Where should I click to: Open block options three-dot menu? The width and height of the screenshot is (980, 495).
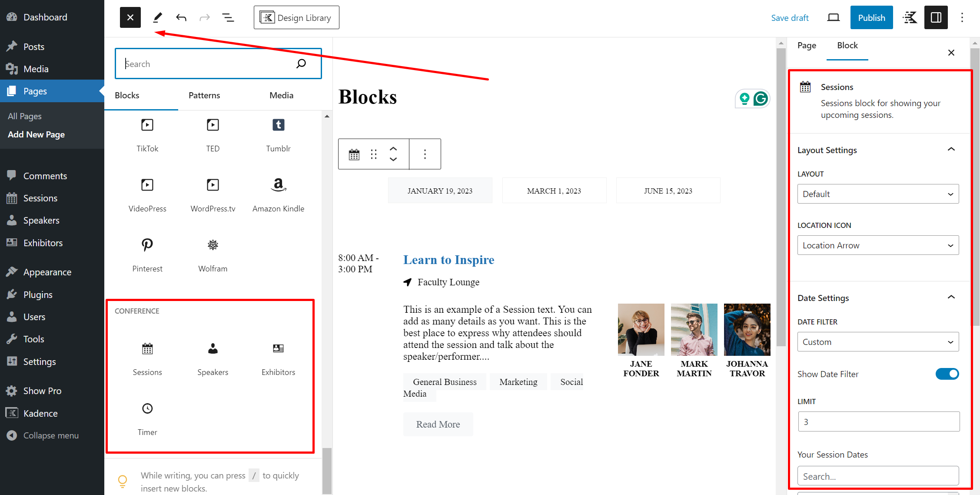[x=425, y=154]
